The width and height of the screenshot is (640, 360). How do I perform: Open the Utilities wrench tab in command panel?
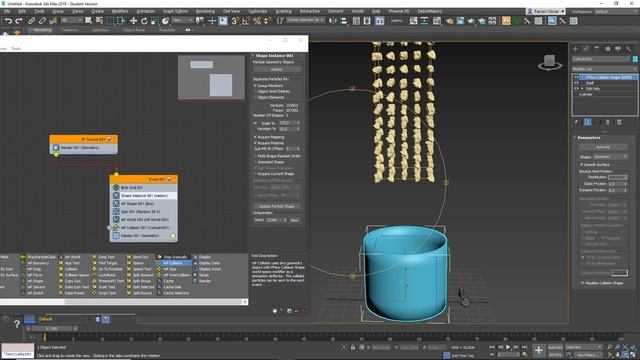point(629,49)
